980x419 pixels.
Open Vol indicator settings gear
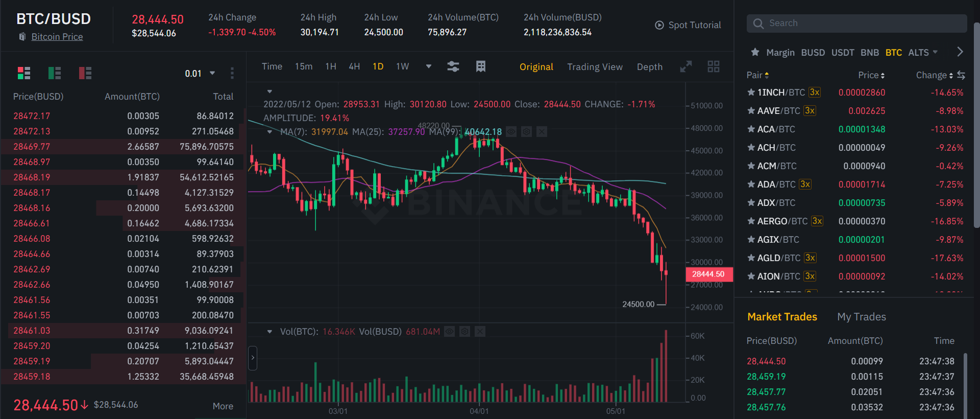[464, 332]
